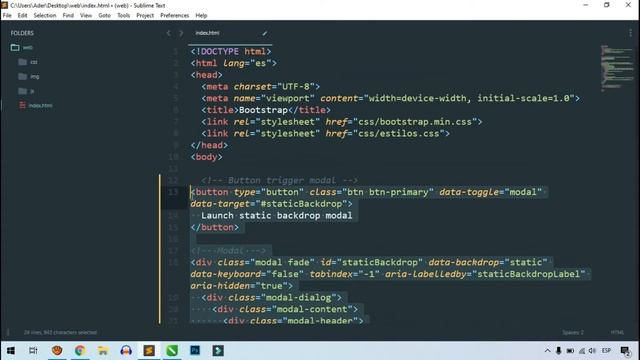Open network settings tray icon
The image size is (640, 360).
coord(582,351)
